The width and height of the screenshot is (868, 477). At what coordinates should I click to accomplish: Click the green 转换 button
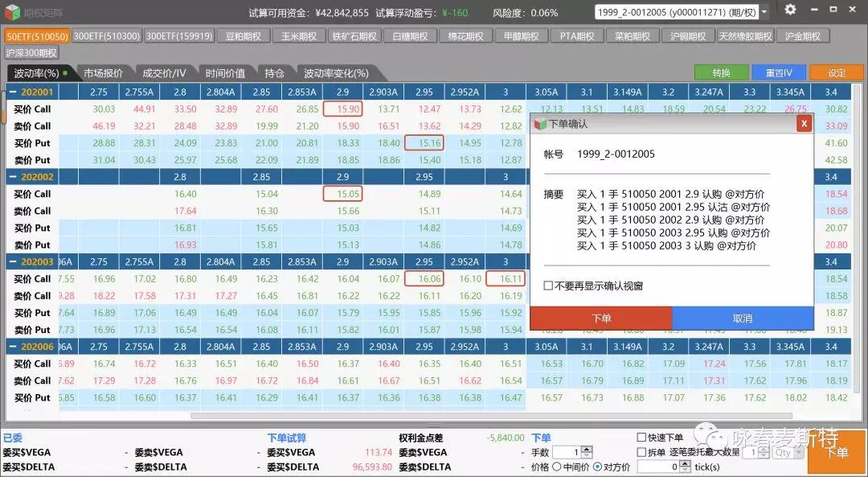[721, 72]
